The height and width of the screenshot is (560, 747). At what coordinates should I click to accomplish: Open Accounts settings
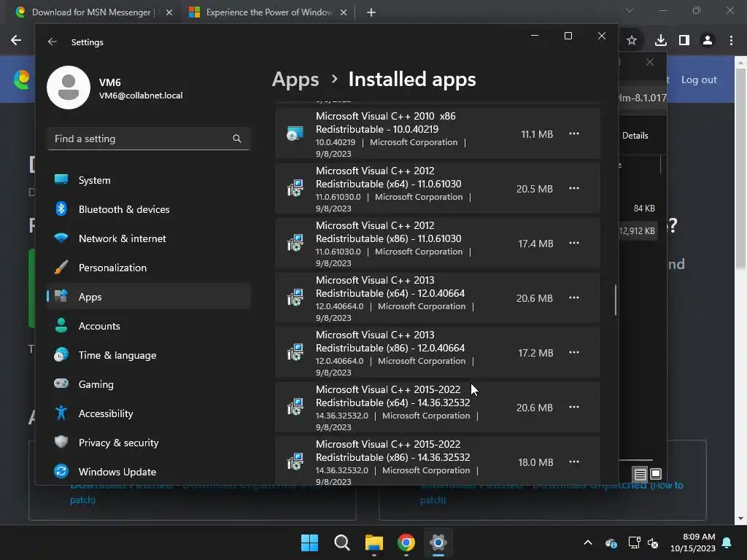pos(149,326)
